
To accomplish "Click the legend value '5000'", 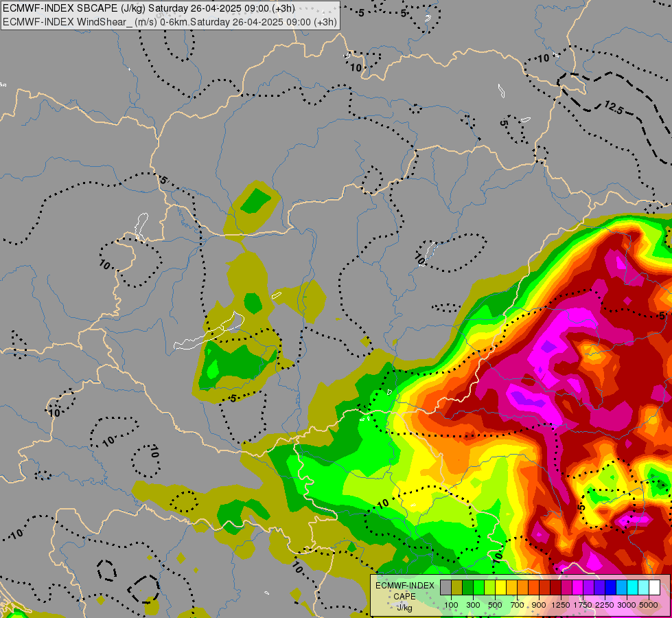I will [x=649, y=605].
